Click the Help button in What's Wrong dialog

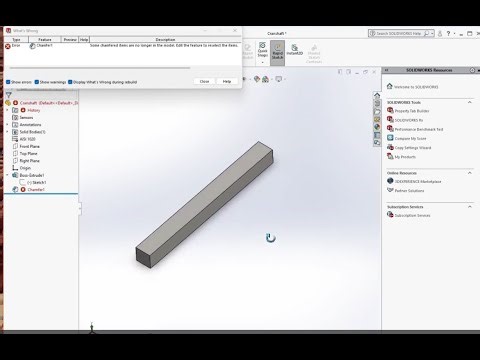click(227, 81)
